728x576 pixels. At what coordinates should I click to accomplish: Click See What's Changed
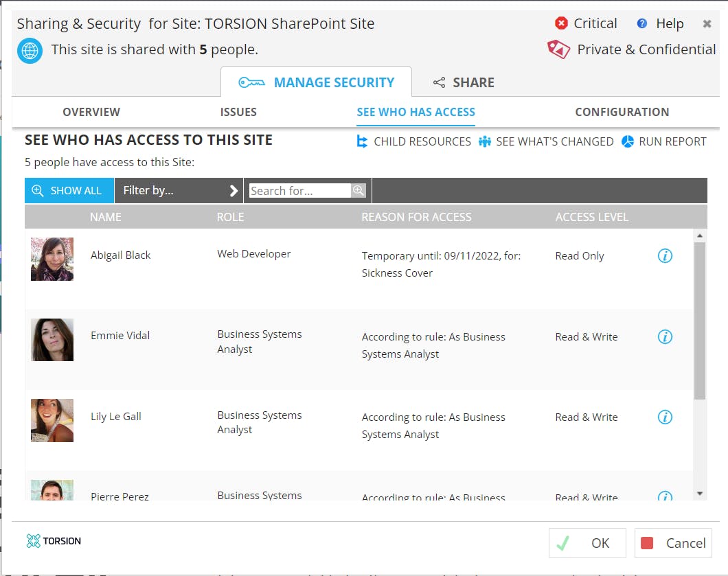546,142
